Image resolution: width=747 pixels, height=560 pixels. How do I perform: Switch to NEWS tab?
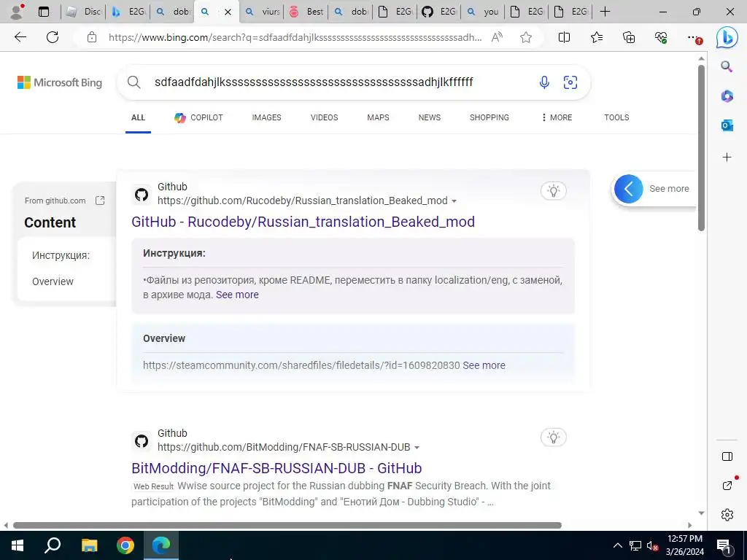click(429, 117)
